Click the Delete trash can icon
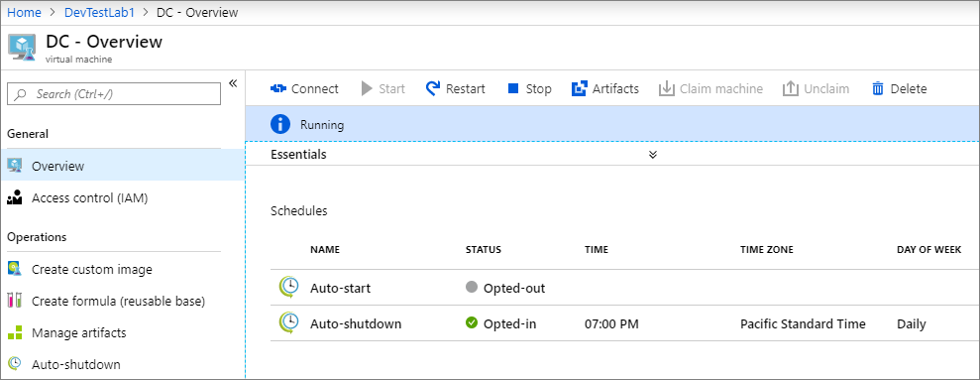 click(x=878, y=89)
